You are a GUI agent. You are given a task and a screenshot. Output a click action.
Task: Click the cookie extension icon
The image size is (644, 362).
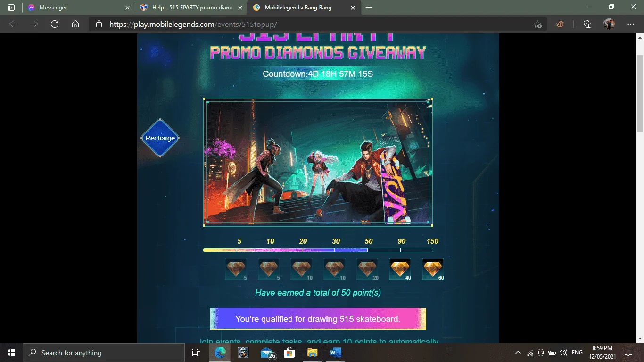point(560,24)
